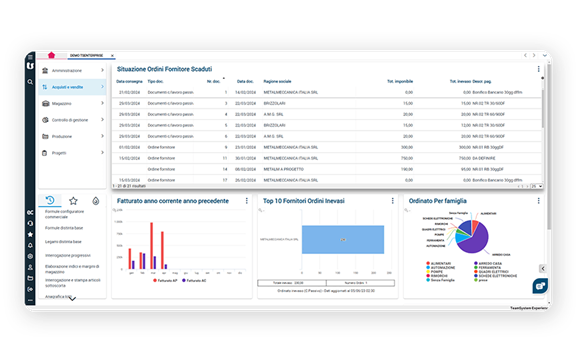Image resolution: width=576 pixels, height=362 pixels.
Task: Open Legami distinta base link
Action: [x=63, y=242]
